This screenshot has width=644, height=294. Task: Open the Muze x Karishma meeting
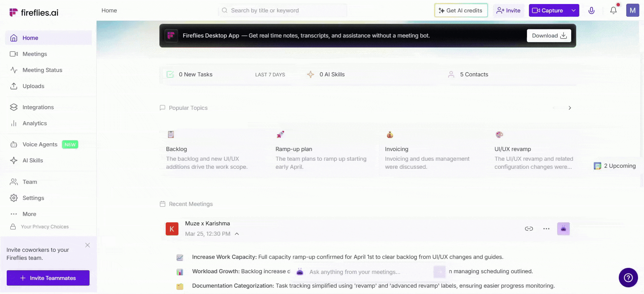207,223
